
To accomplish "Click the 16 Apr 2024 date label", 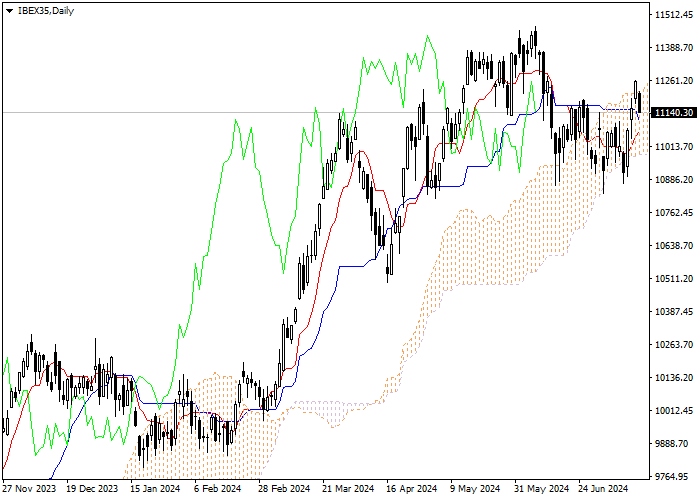I will coord(412,489).
